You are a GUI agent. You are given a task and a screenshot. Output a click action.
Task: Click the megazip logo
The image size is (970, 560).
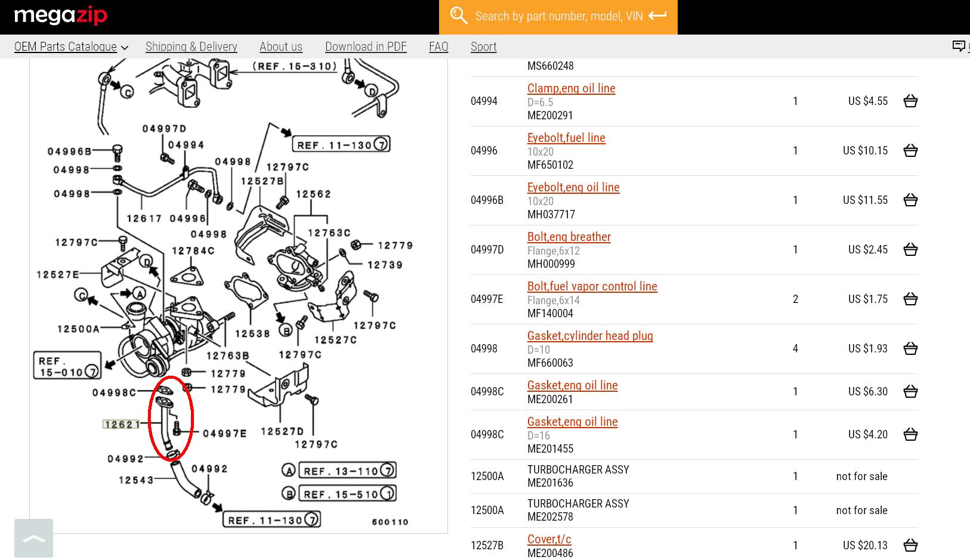(60, 16)
